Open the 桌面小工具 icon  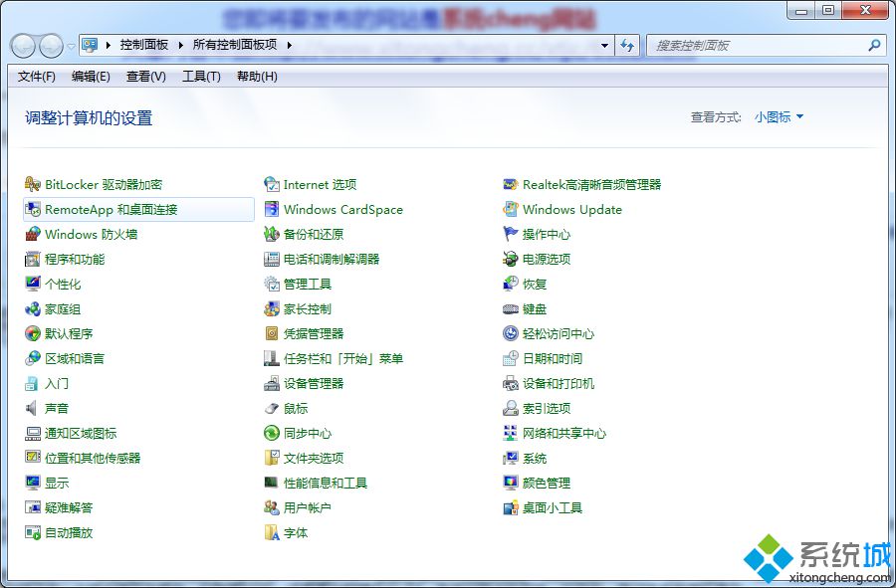pos(511,508)
